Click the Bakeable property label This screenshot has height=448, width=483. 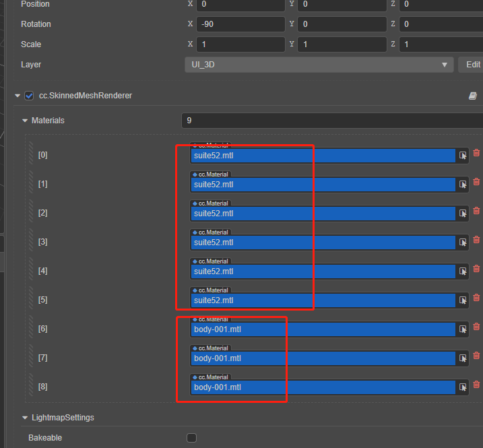(x=45, y=438)
